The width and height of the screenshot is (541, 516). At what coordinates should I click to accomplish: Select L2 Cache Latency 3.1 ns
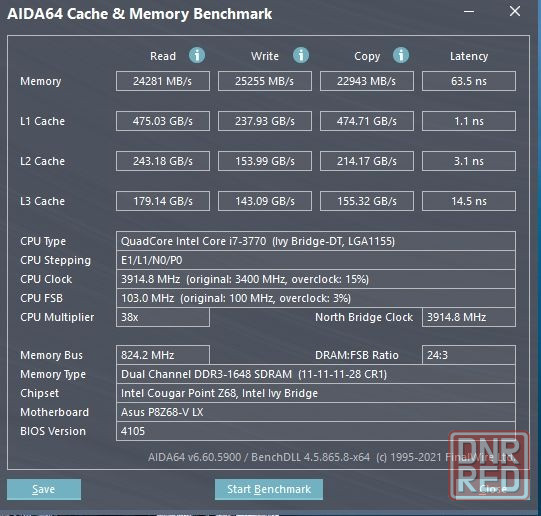pos(469,161)
